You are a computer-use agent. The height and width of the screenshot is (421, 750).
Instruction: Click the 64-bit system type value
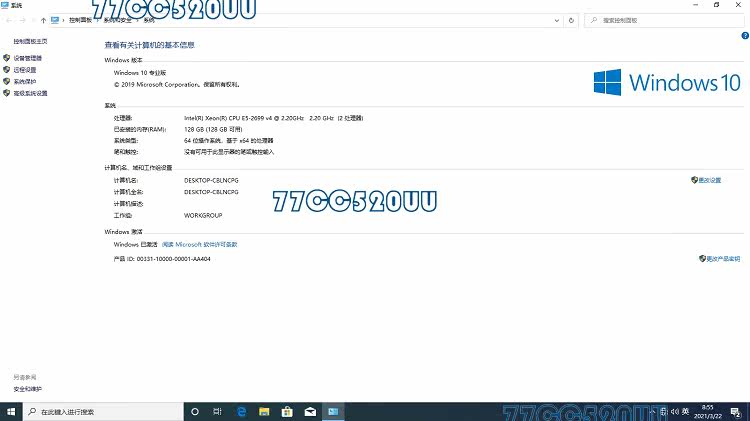(229, 141)
